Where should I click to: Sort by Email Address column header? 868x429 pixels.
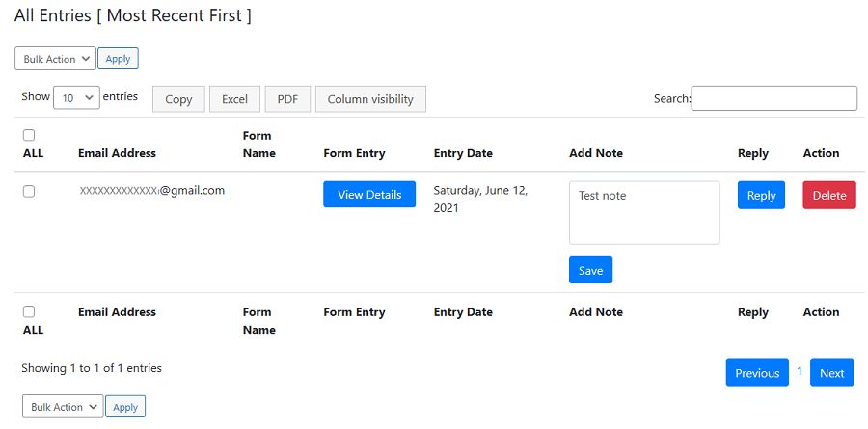117,153
